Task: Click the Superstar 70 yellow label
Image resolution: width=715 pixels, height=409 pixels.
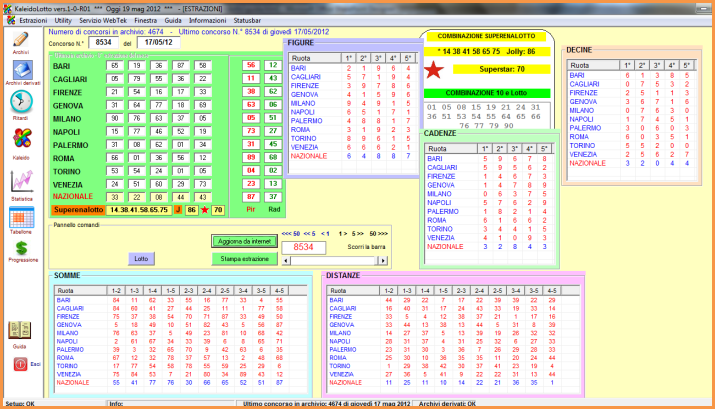Action: pos(502,69)
